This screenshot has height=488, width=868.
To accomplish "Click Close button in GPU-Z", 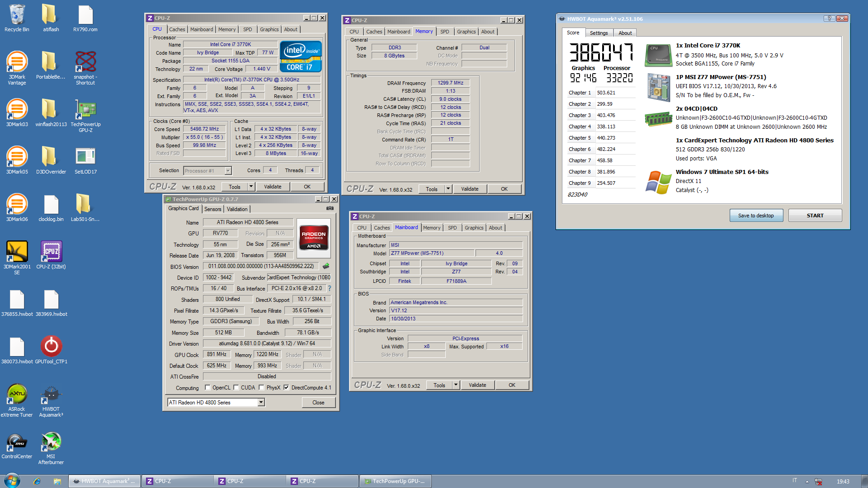I will tap(318, 403).
